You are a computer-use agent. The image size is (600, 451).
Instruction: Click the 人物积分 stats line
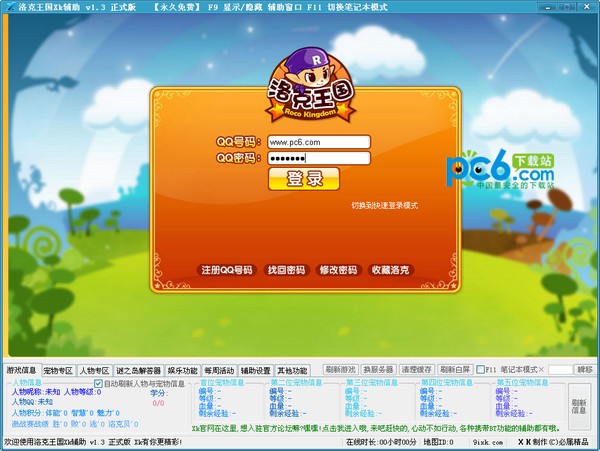click(x=65, y=413)
